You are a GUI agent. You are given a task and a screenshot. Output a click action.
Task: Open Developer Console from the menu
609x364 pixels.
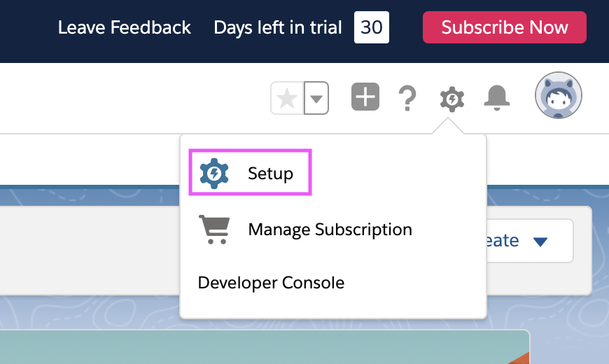[271, 283]
